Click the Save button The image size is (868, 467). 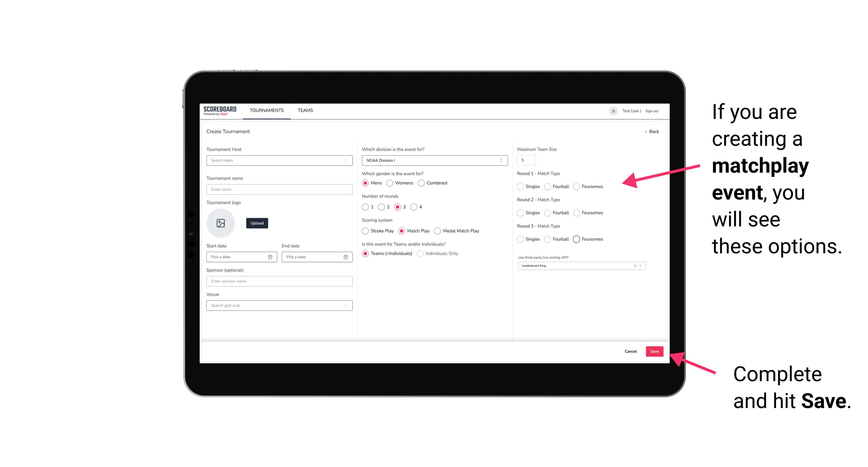click(x=655, y=351)
